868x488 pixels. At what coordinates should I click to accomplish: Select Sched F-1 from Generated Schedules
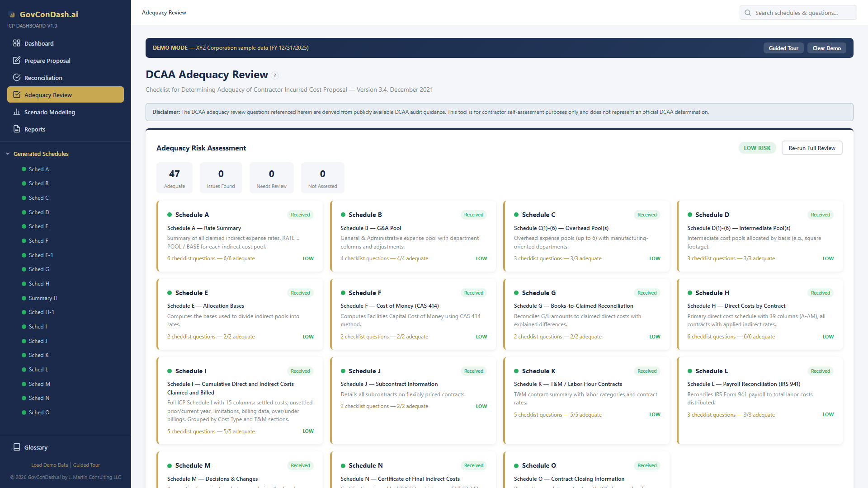coord(41,255)
